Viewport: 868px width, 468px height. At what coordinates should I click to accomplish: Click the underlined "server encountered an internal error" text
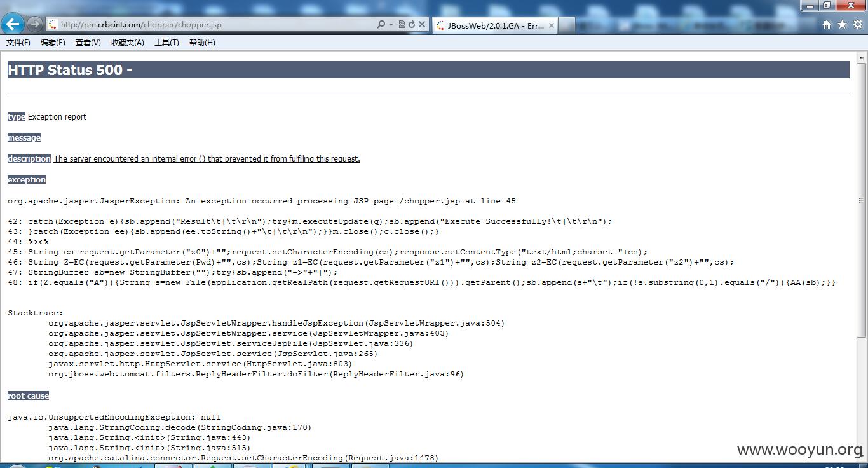tap(207, 159)
